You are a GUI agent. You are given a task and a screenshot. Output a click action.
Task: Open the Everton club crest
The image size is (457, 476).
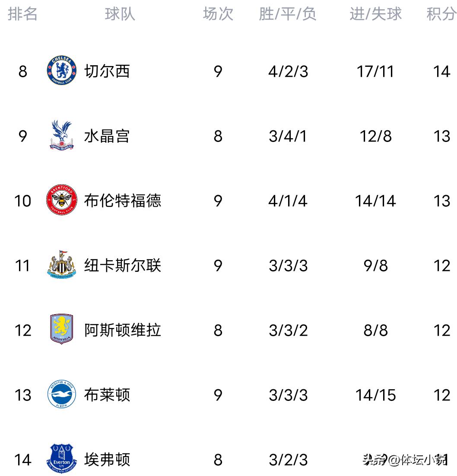(61, 459)
